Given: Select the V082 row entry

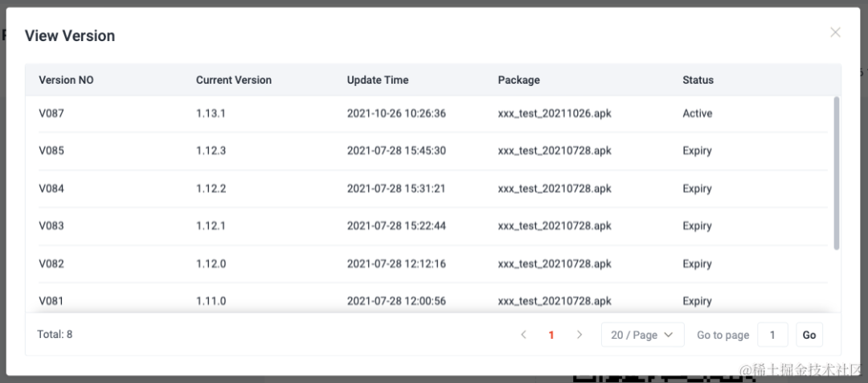Looking at the screenshot, I should pos(51,264).
